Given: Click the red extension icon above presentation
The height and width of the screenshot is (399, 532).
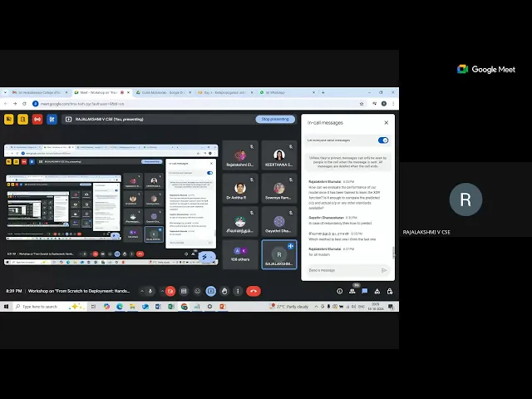Looking at the screenshot, I should pos(37,120).
